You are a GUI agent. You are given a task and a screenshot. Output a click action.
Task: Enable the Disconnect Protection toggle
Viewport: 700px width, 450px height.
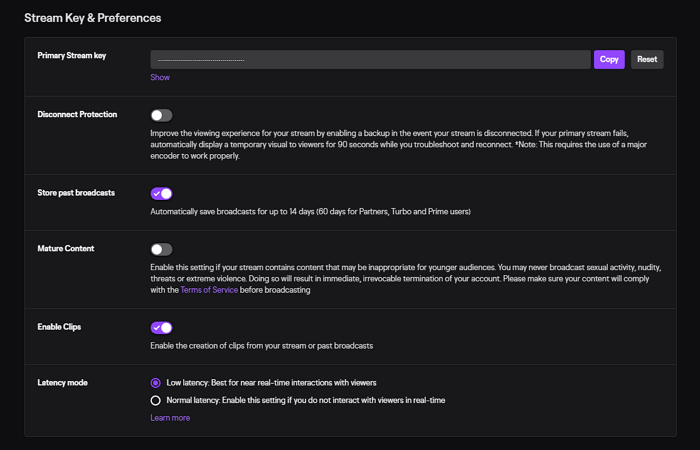coord(161,116)
